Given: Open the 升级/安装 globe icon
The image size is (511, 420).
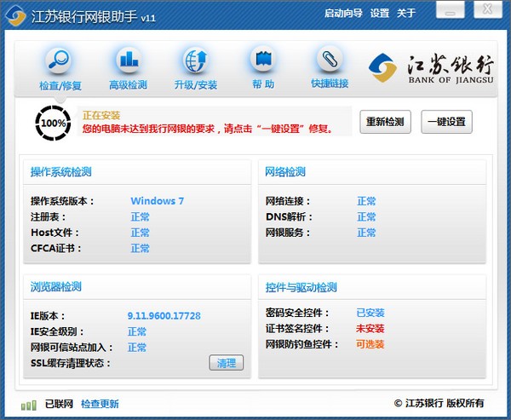Looking at the screenshot, I should point(196,60).
